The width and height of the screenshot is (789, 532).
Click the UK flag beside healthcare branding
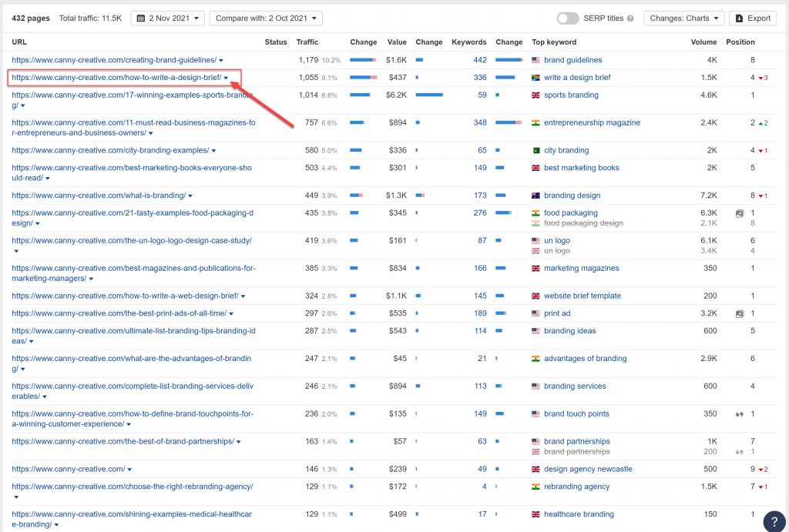(x=536, y=515)
